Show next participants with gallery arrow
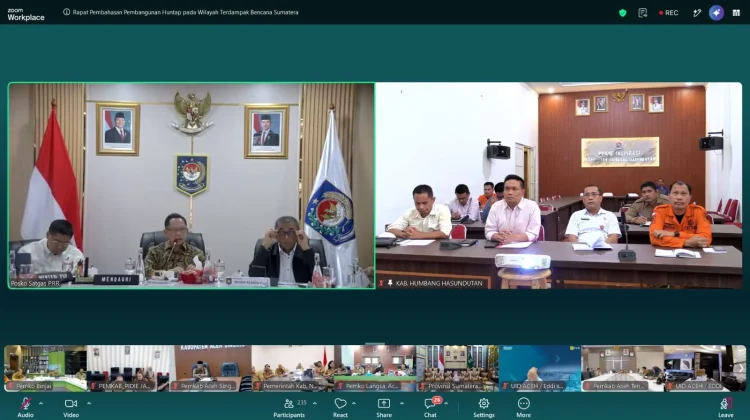The image size is (750, 420). (x=740, y=368)
